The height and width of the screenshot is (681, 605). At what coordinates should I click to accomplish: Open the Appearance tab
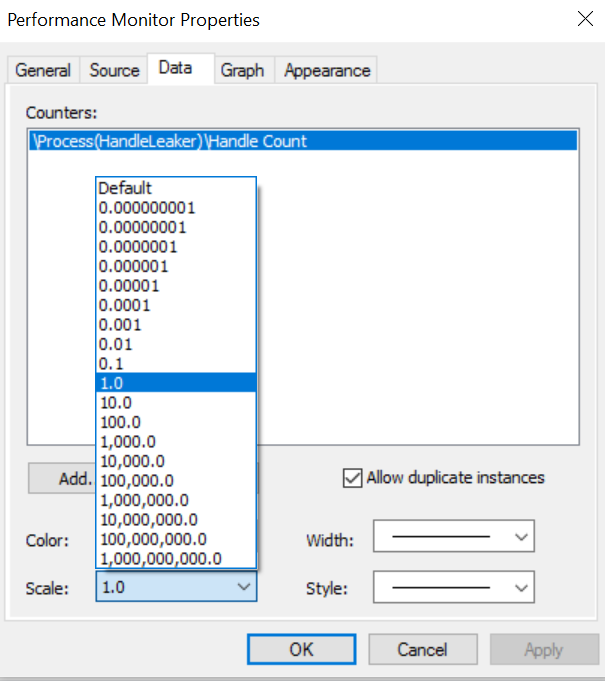coord(327,70)
